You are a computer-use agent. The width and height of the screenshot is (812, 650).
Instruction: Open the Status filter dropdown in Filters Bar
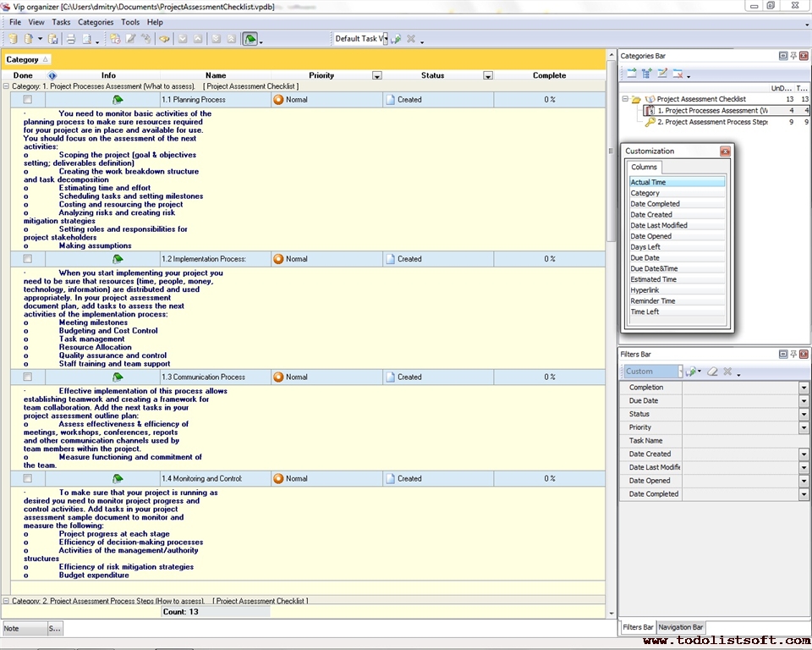tap(804, 415)
